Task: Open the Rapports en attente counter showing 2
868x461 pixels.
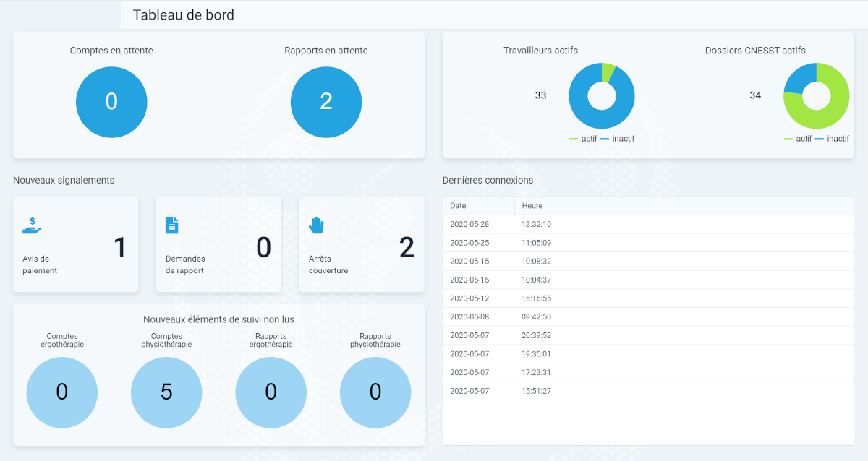Action: coord(325,102)
